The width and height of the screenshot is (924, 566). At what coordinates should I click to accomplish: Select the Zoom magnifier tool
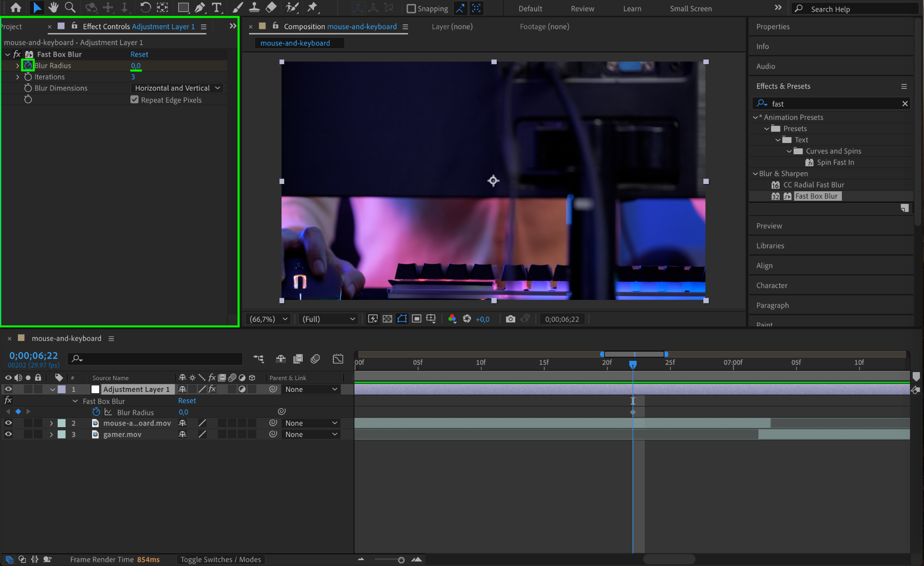(x=70, y=7)
